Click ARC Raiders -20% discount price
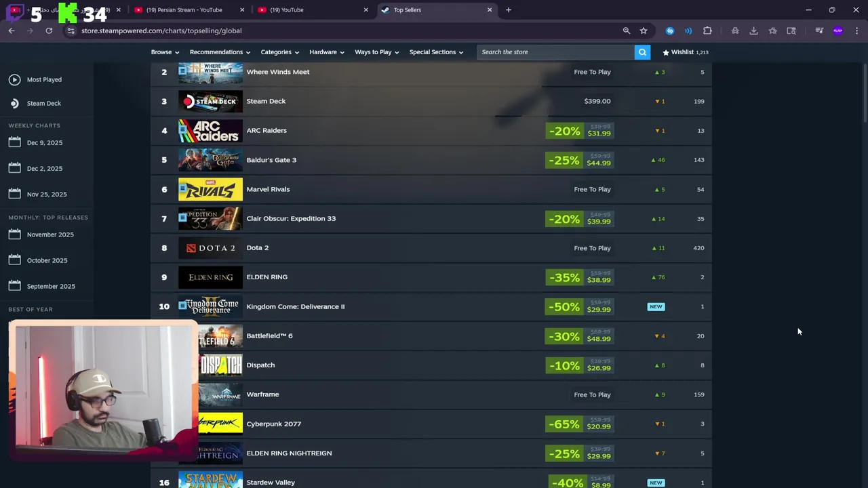Viewport: 868px width, 488px height. coord(580,131)
